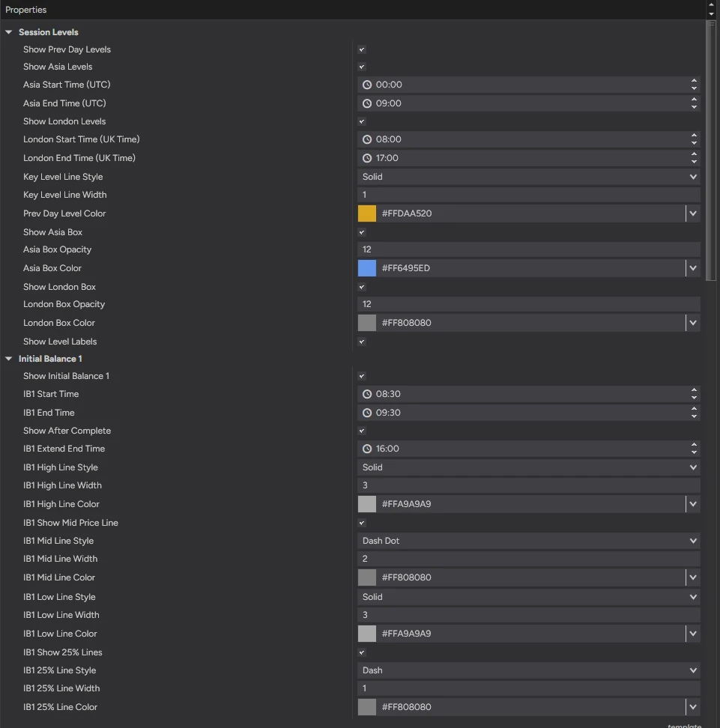Click the IB1 High Line Width field

click(x=529, y=485)
